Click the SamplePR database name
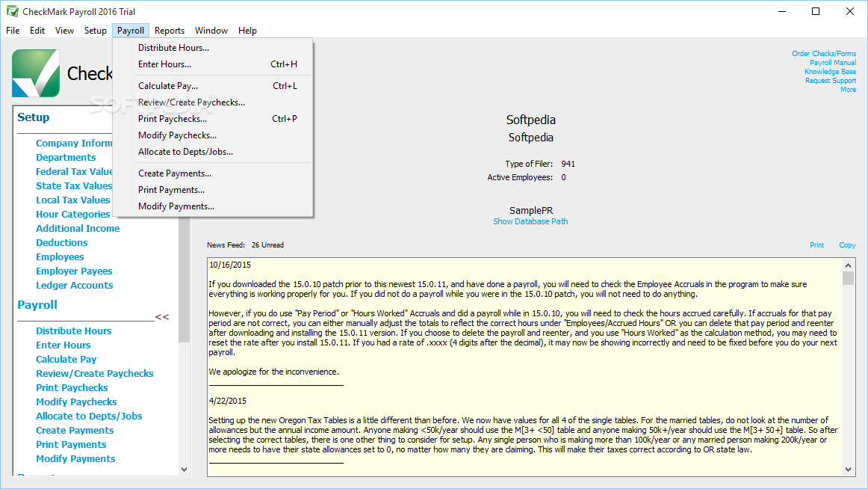 (x=531, y=210)
